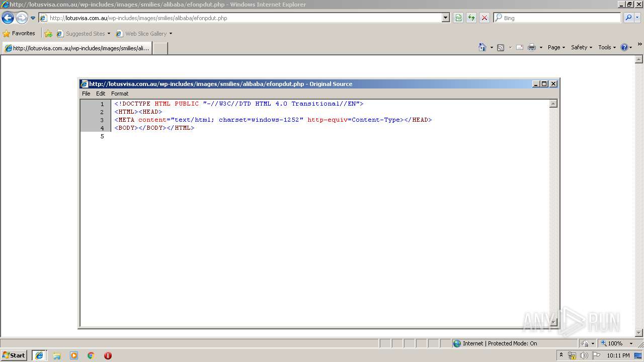
Task: Click the Compatibility View icon
Action: [458, 18]
